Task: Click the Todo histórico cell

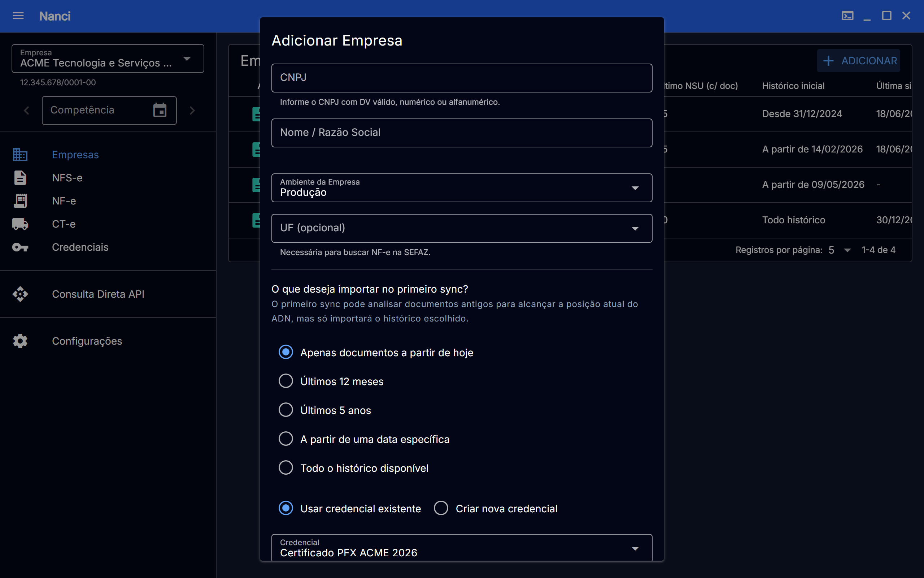Action: click(x=793, y=220)
